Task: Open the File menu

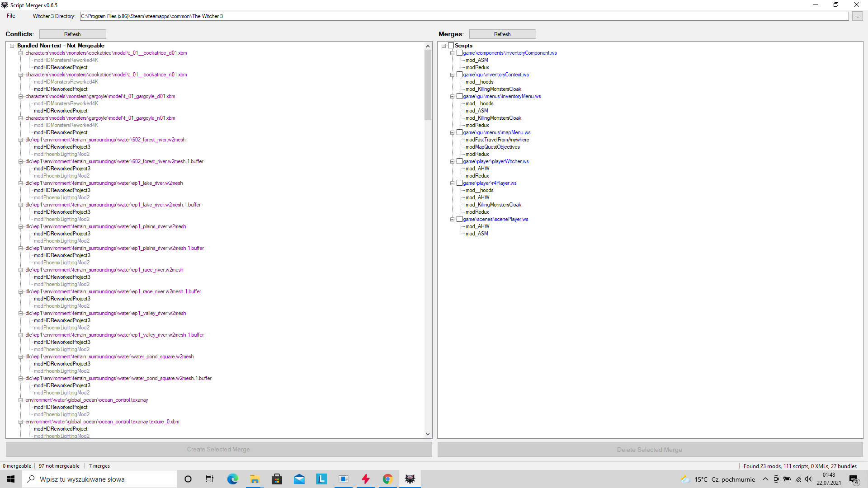Action: click(x=11, y=16)
